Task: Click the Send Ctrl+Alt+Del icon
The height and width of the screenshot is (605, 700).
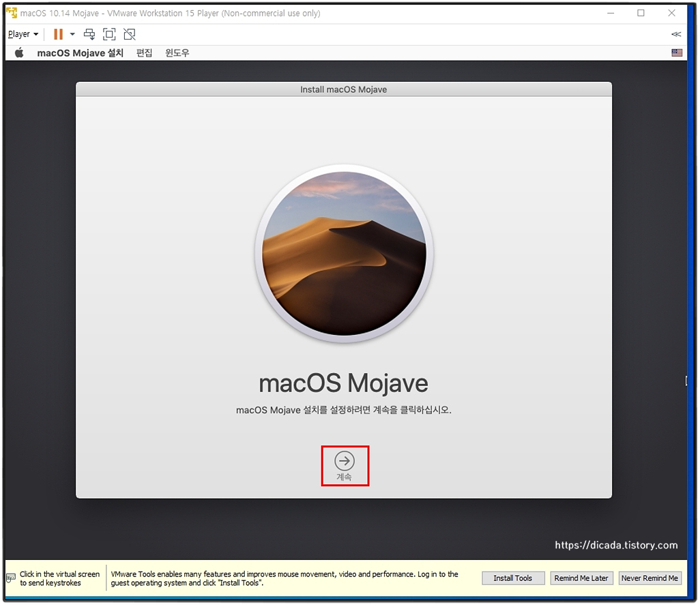Action: 89,34
